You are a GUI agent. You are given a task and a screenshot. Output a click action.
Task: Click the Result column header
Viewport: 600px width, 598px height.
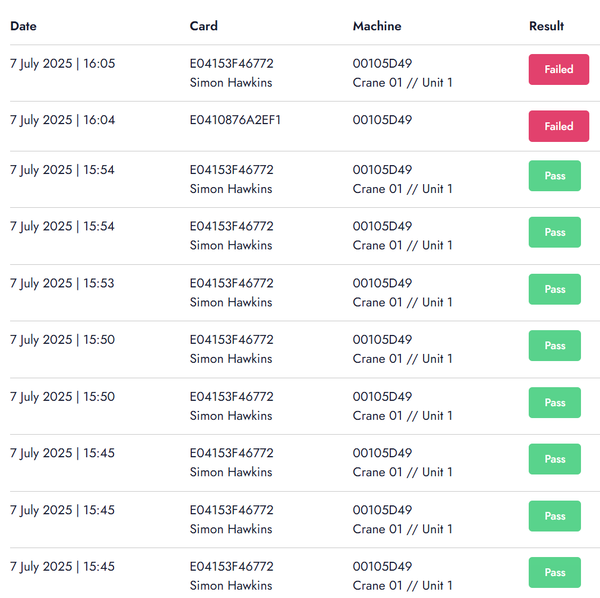[x=546, y=26]
